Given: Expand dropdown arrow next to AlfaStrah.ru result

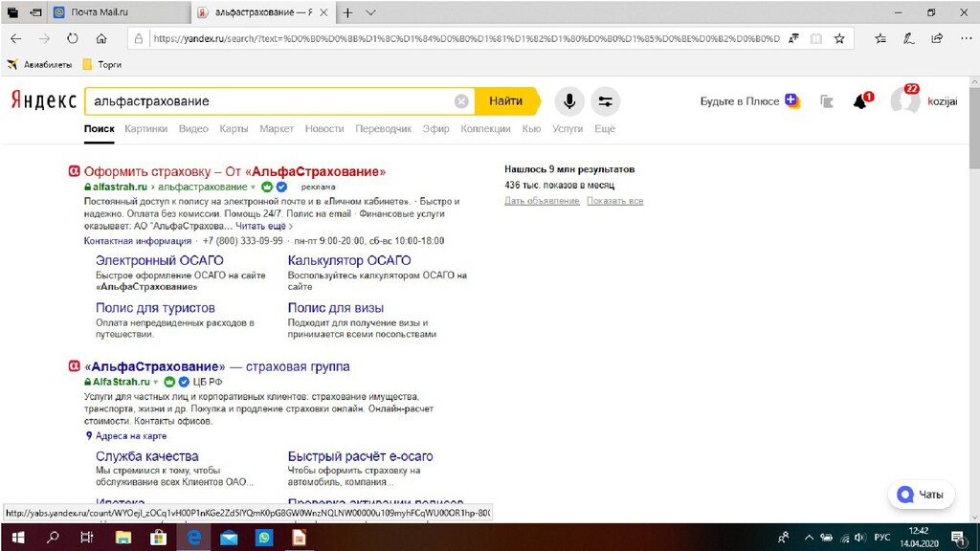Looking at the screenshot, I should tap(156, 383).
